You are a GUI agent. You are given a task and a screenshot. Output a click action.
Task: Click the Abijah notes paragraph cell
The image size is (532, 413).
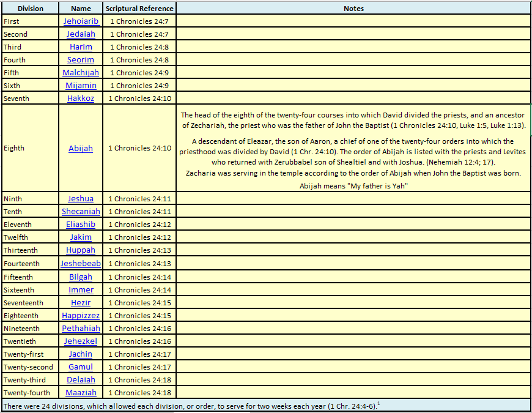[353, 148]
